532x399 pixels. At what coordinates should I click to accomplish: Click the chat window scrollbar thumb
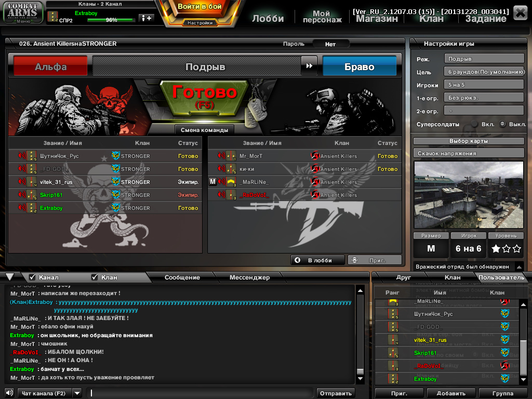tap(361, 371)
